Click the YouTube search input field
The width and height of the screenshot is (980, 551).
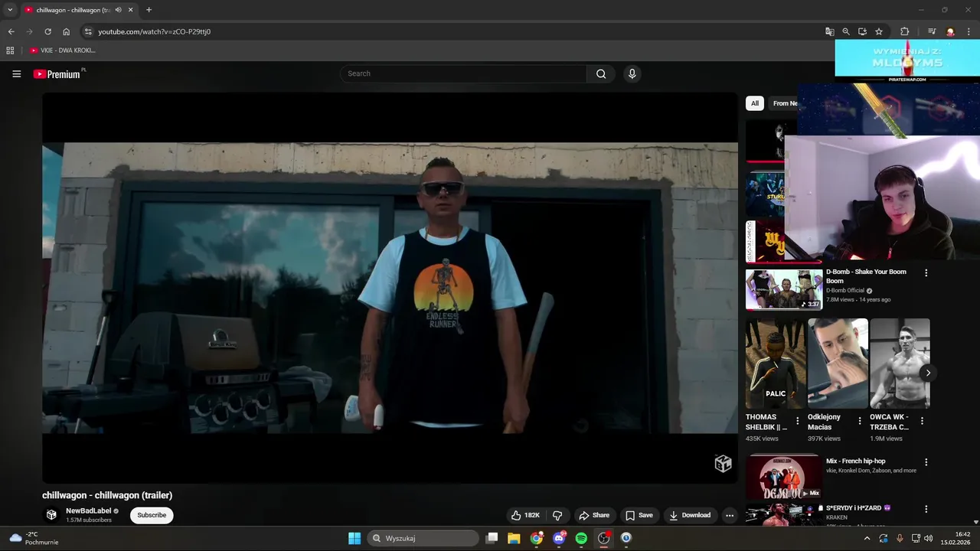click(463, 73)
